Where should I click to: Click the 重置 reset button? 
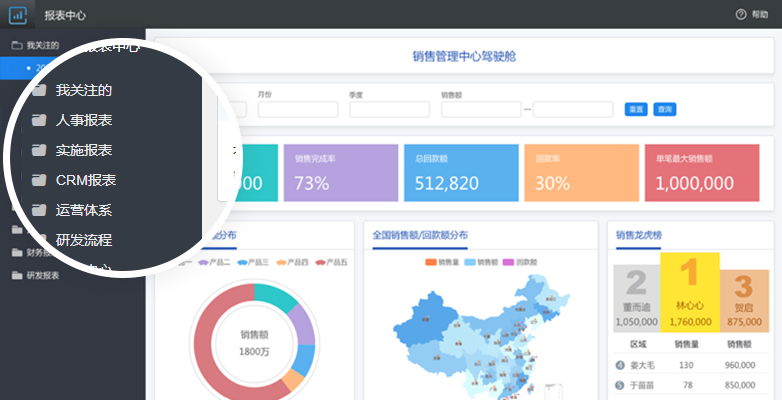pyautogui.click(x=636, y=109)
